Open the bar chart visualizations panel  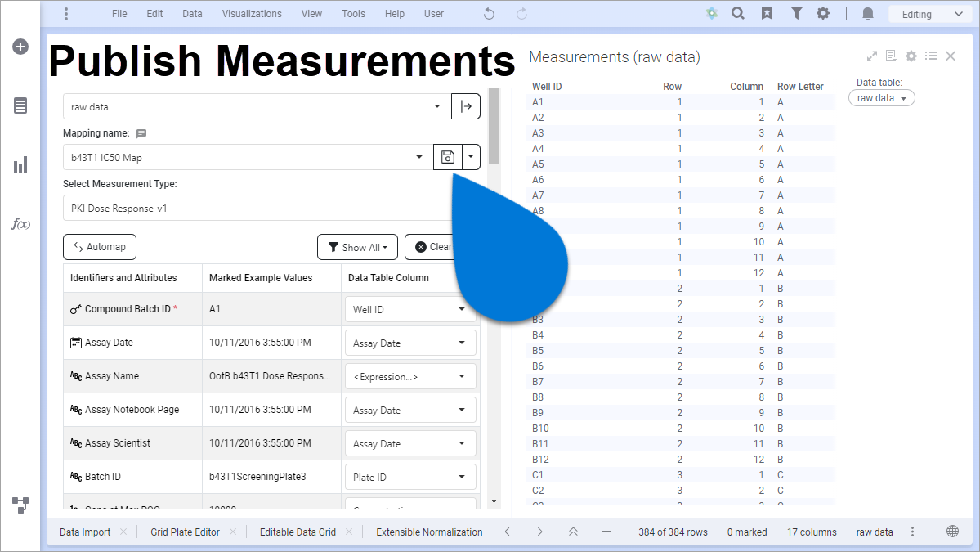click(x=20, y=165)
